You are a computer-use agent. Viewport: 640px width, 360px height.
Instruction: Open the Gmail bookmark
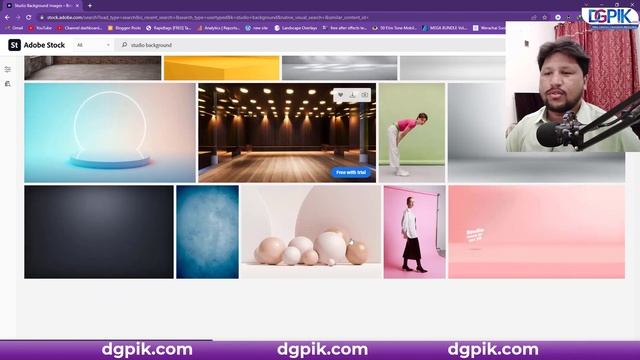tap(15, 28)
